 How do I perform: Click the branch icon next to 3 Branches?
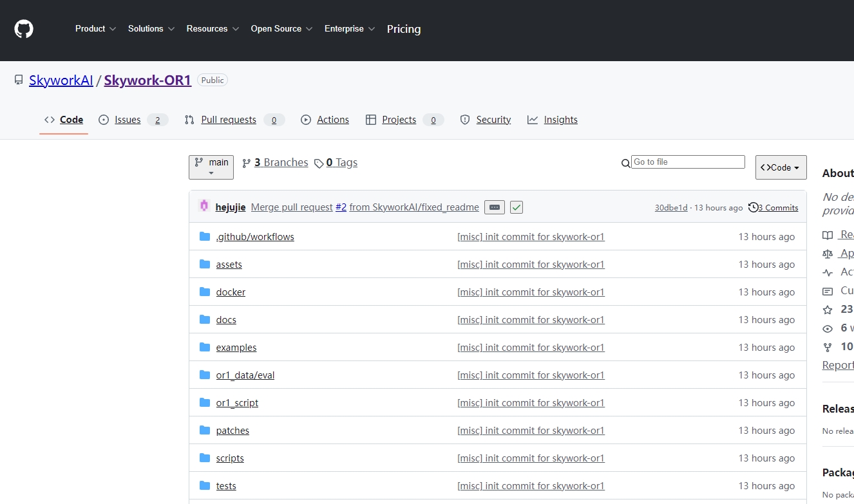(247, 163)
